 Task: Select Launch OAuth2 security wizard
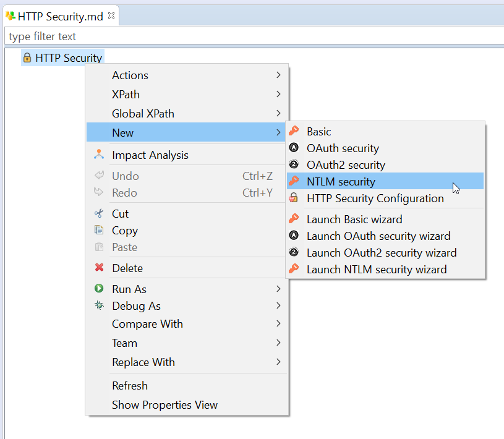point(385,253)
